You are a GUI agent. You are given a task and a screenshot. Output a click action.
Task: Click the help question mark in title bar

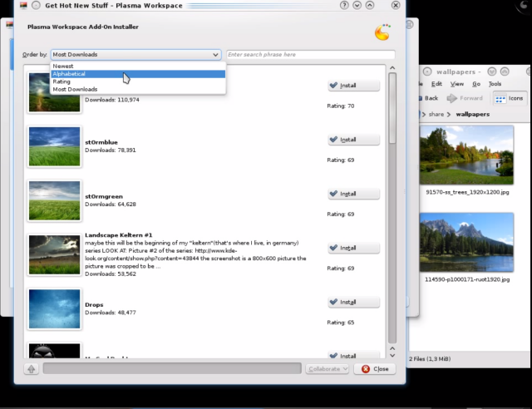pos(344,5)
